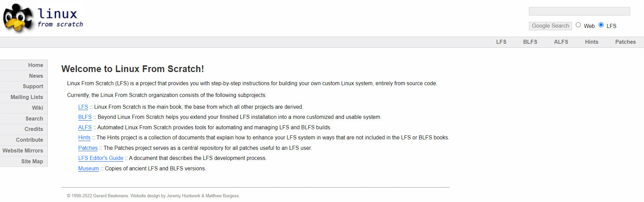644x202 pixels.
Task: Select the LFS search radio button
Action: 601,25
